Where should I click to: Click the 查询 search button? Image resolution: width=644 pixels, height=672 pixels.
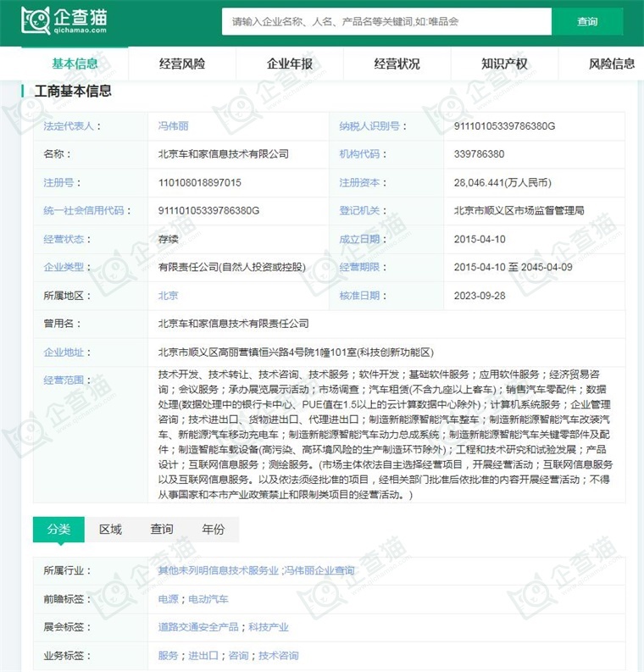587,21
